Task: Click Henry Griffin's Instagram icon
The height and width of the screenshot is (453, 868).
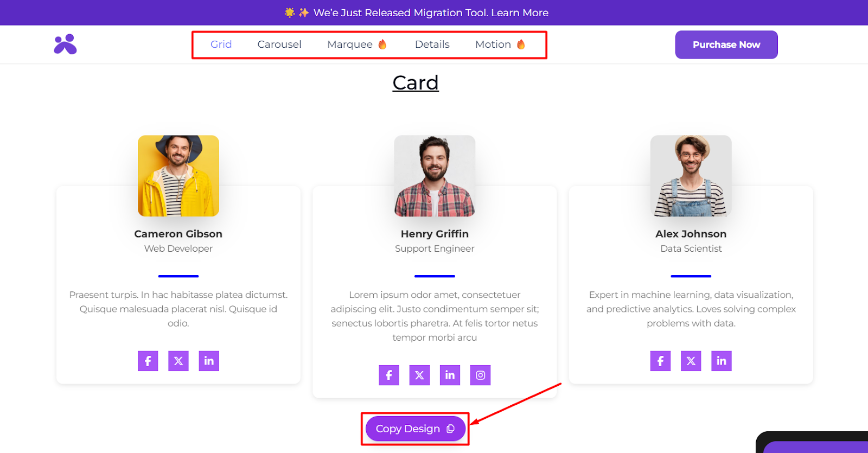Action: pos(480,375)
